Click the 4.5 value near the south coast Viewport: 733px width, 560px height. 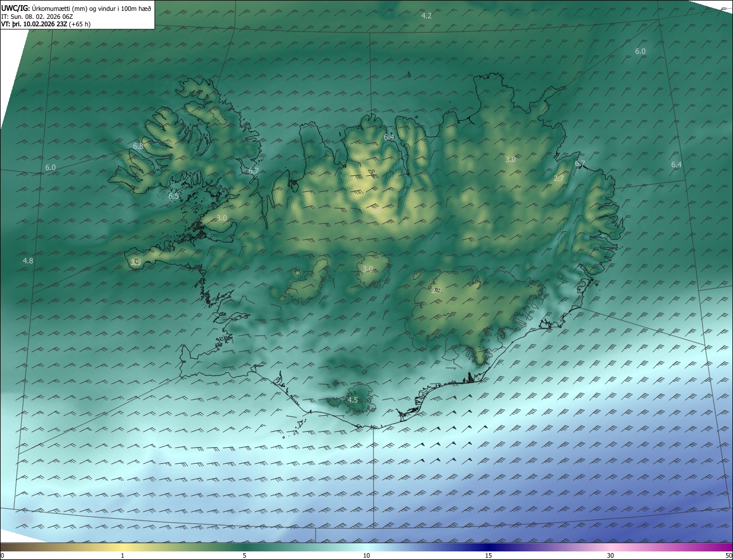coord(353,400)
